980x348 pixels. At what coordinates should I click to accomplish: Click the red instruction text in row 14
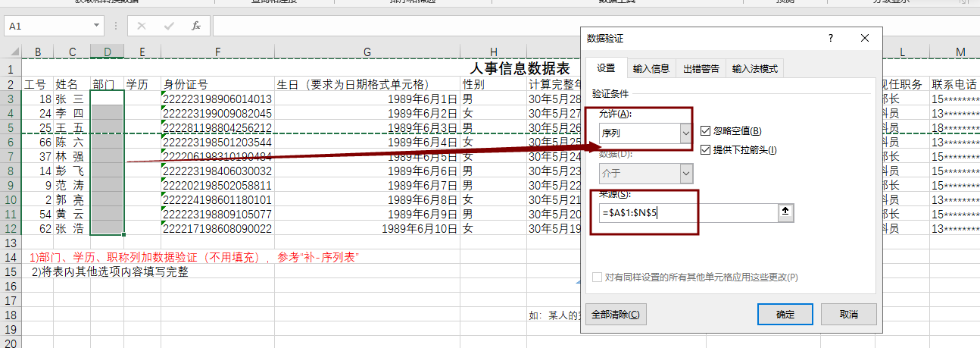tap(195, 257)
